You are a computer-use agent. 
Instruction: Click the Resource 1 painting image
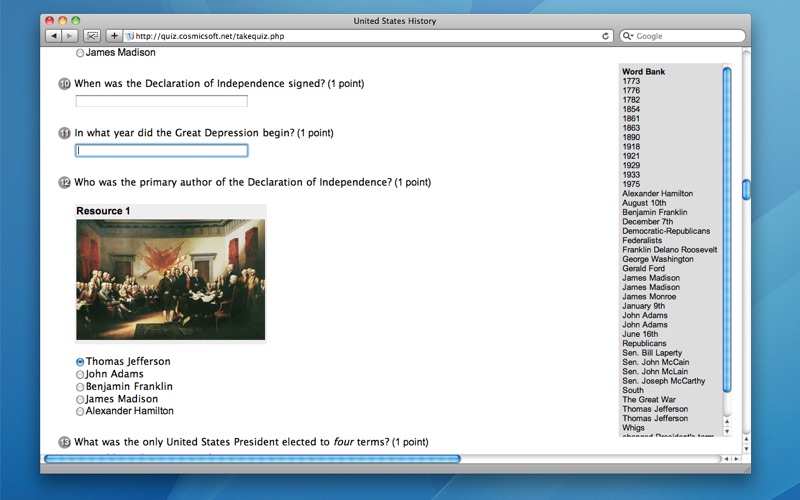tap(170, 280)
